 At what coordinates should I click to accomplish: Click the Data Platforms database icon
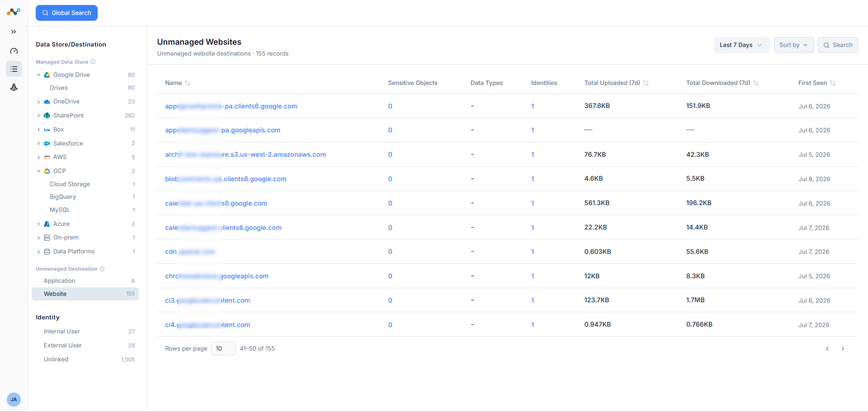pos(47,252)
